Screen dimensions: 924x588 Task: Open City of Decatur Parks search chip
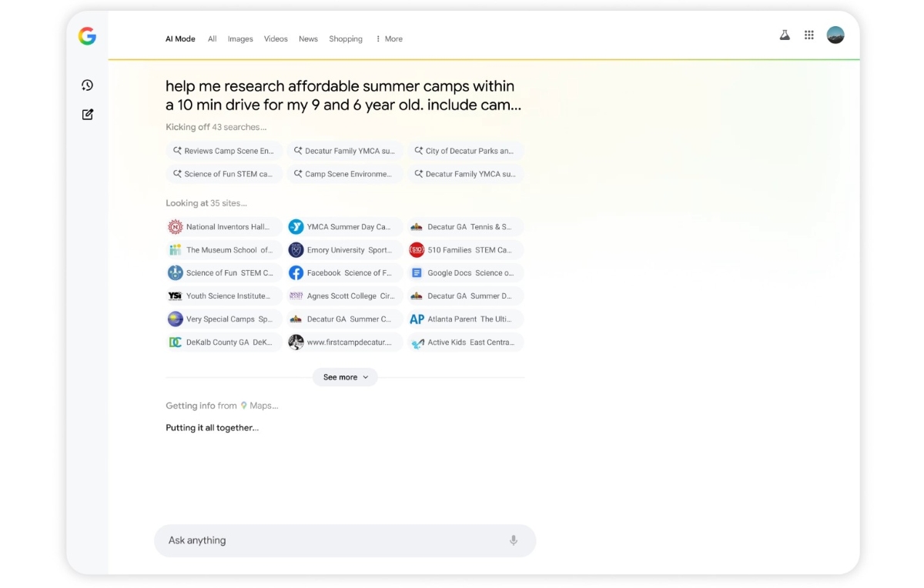point(465,151)
